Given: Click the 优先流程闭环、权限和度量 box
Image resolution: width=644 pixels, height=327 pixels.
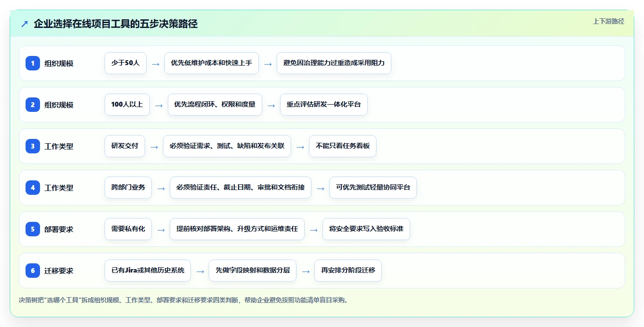Looking at the screenshot, I should point(215,105).
